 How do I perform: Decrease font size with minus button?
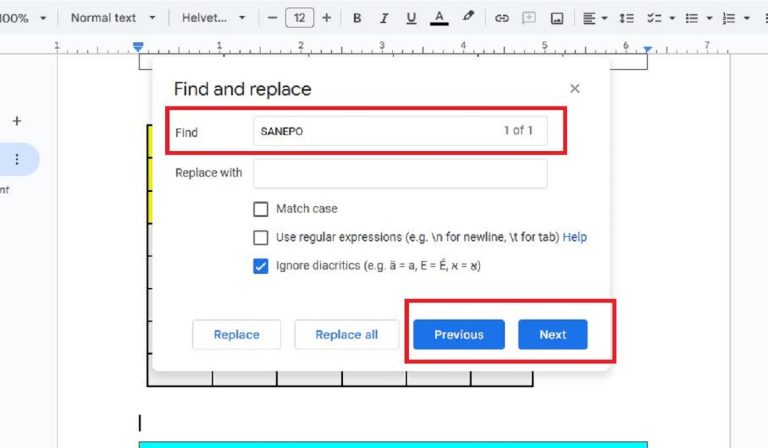coord(272,18)
